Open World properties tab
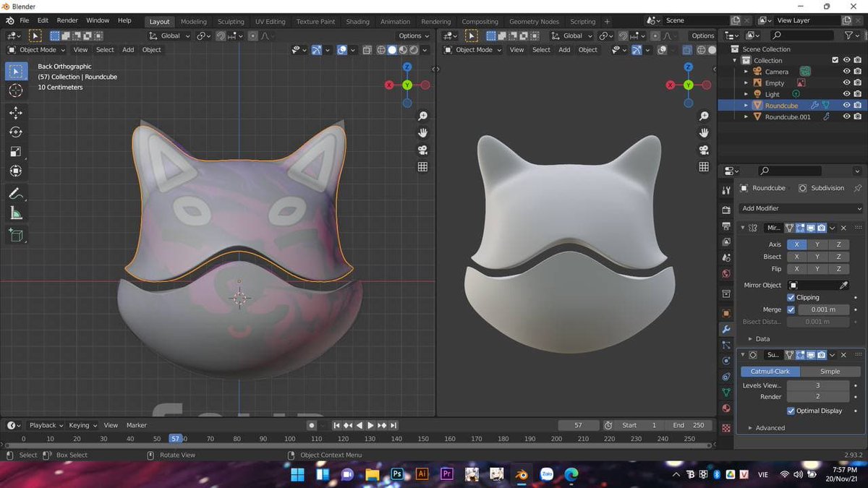Viewport: 868px width, 488px height. coord(726,274)
